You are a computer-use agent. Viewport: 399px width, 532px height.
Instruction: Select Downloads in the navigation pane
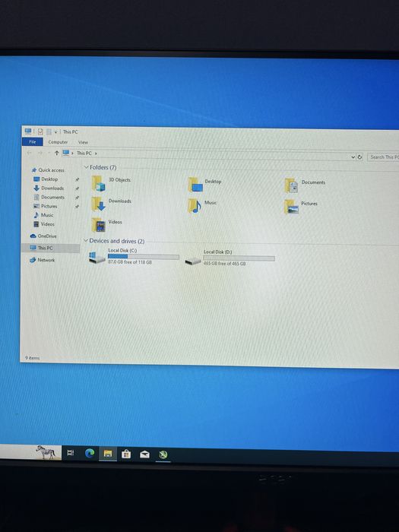[52, 188]
